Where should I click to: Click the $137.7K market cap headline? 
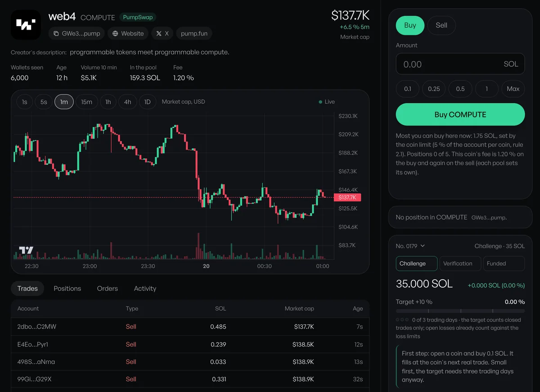[x=350, y=15]
